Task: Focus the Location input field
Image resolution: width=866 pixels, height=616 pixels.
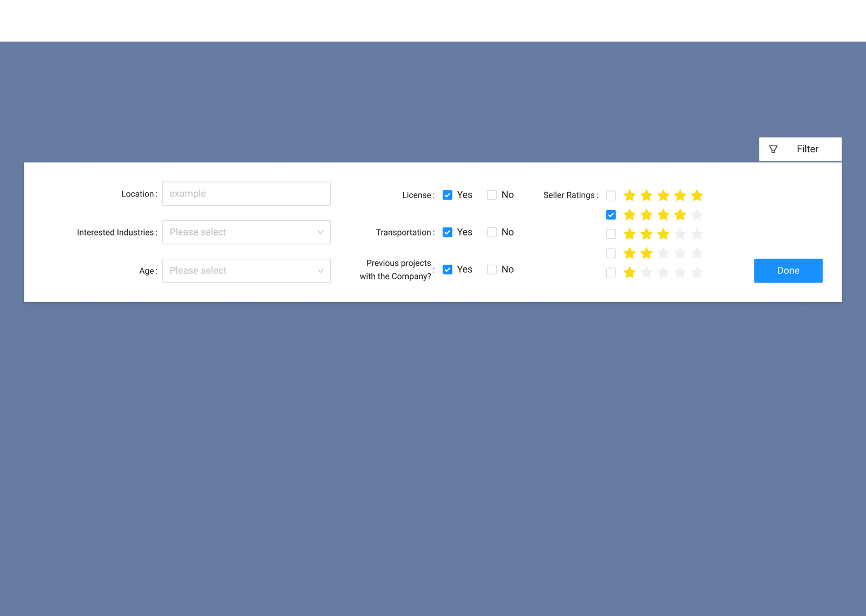Action: 246,194
